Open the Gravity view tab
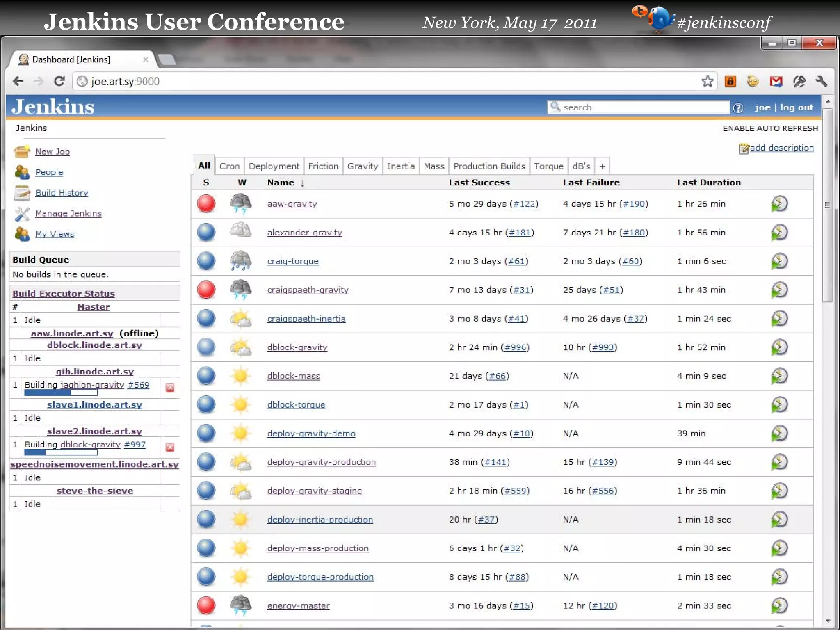This screenshot has height=630, width=840. pos(363,167)
